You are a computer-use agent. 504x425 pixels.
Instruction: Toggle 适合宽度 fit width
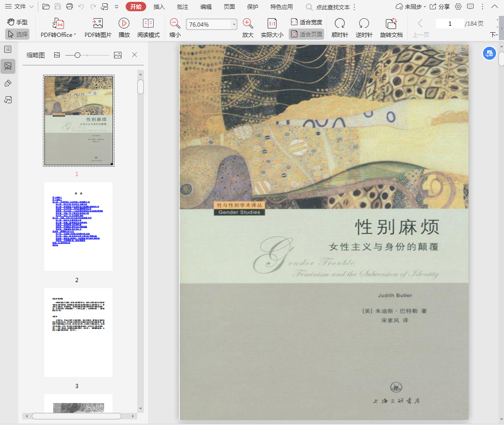pos(306,22)
